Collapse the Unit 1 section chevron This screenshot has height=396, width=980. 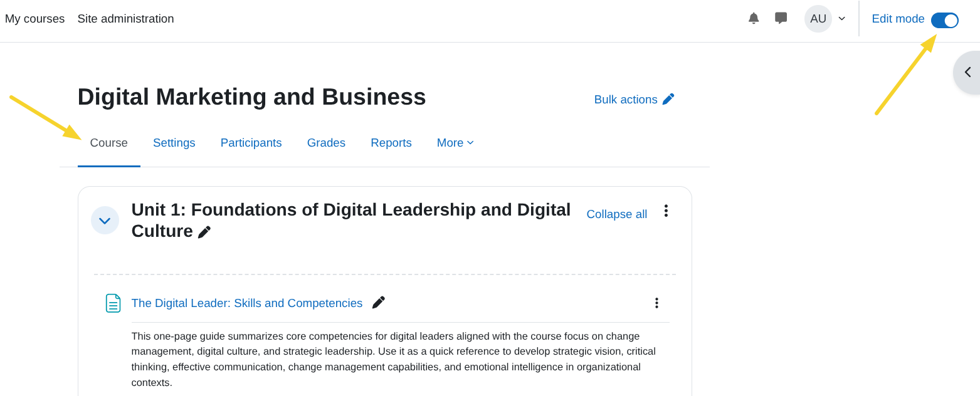[x=105, y=221]
